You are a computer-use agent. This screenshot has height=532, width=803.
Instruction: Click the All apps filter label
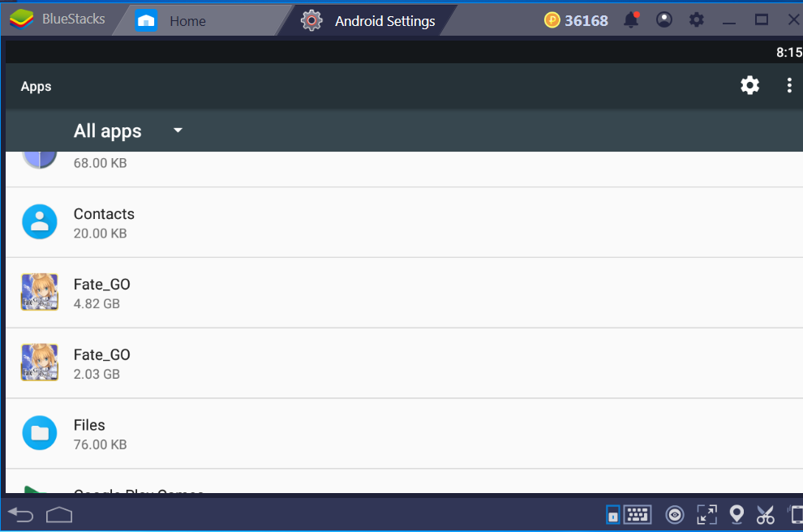(107, 131)
